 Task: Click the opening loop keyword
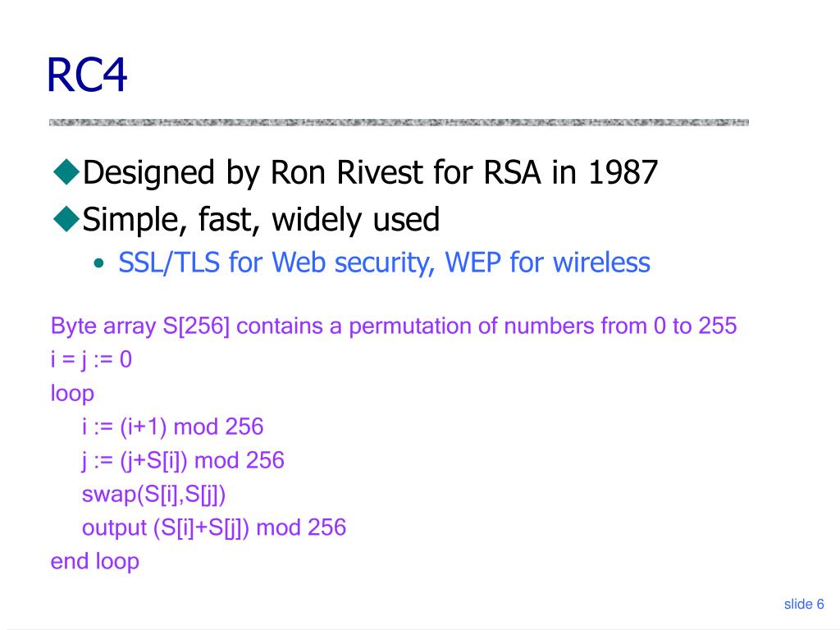(72, 393)
